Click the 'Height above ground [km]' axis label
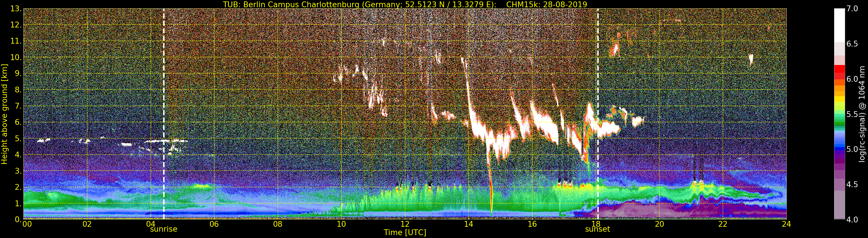 (x=4, y=114)
